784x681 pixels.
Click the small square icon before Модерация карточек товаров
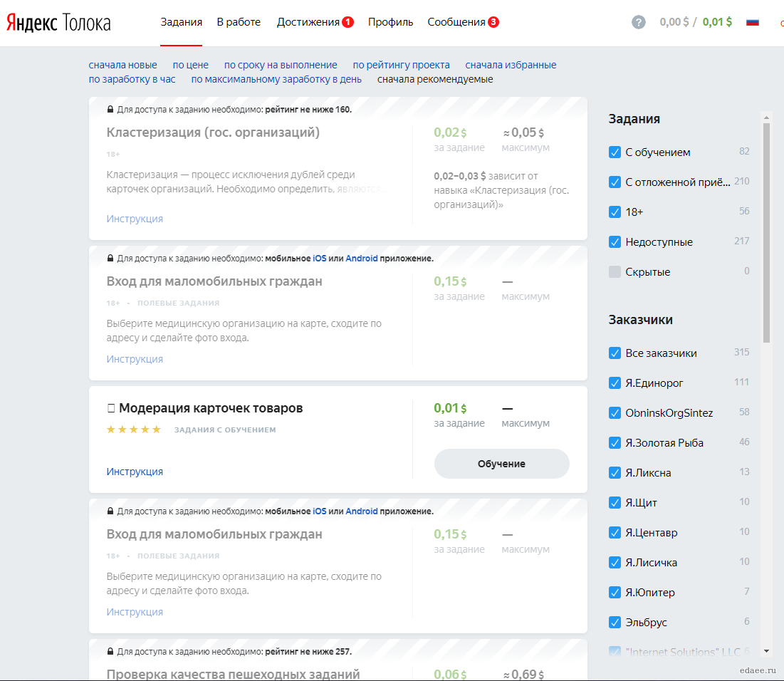111,408
